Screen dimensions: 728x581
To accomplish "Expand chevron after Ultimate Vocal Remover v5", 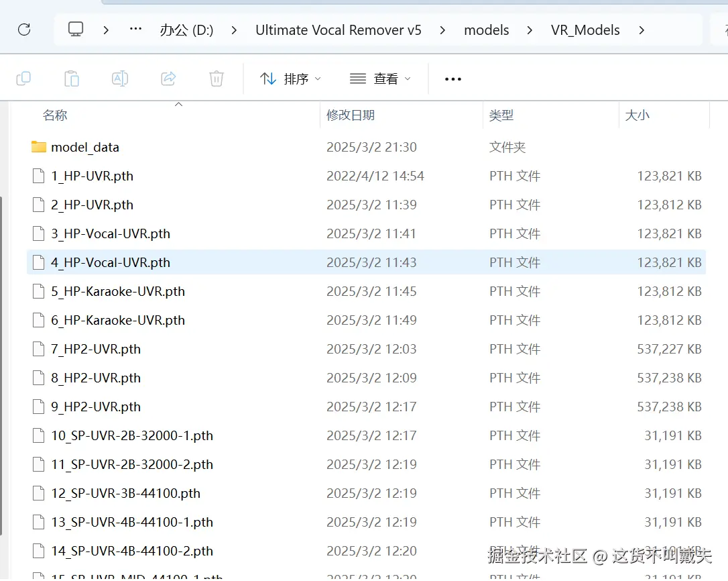I will [x=442, y=30].
